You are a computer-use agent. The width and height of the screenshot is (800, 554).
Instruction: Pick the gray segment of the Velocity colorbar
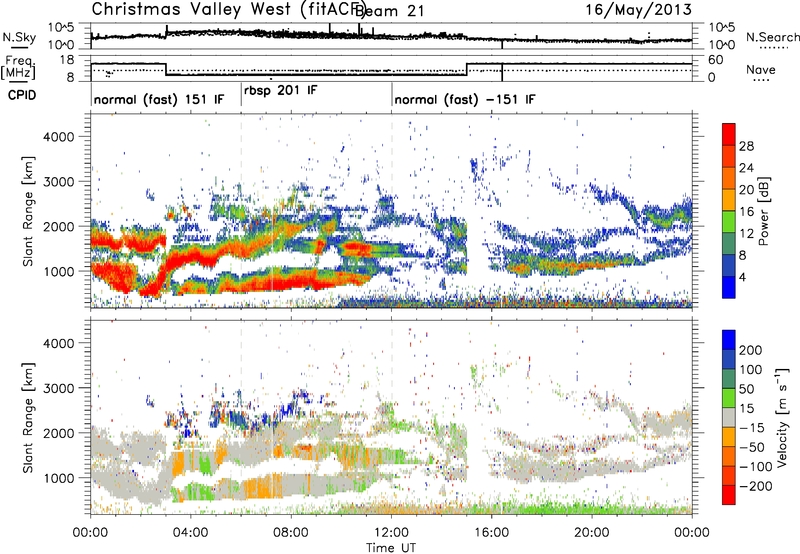tap(729, 418)
